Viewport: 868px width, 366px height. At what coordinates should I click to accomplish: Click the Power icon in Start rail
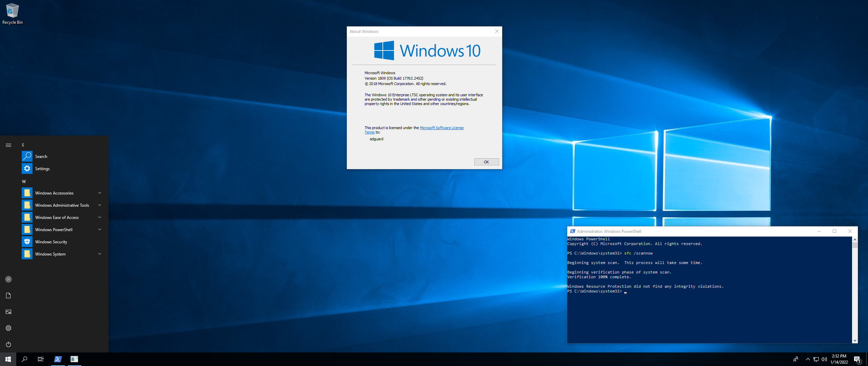pos(8,344)
